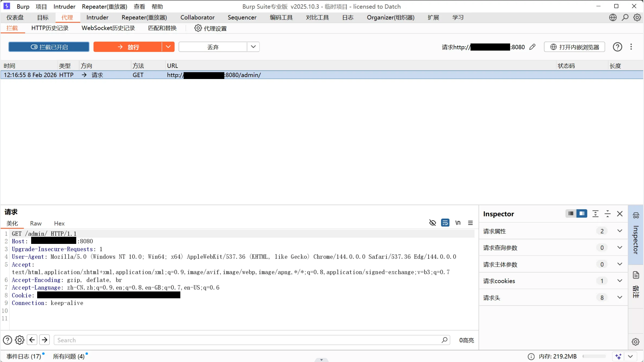Open the Inspector settings gear at bottom-right

636,342
